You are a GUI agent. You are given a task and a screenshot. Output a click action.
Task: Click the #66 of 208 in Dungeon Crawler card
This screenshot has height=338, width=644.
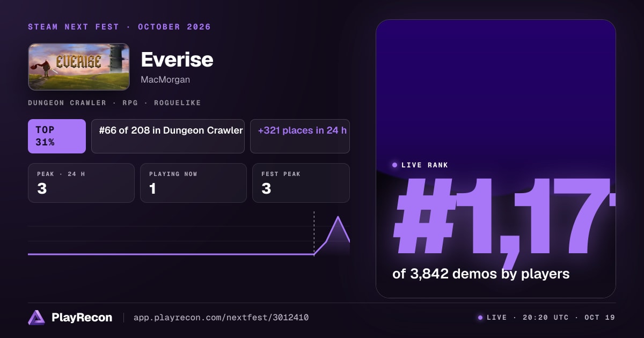coord(168,136)
